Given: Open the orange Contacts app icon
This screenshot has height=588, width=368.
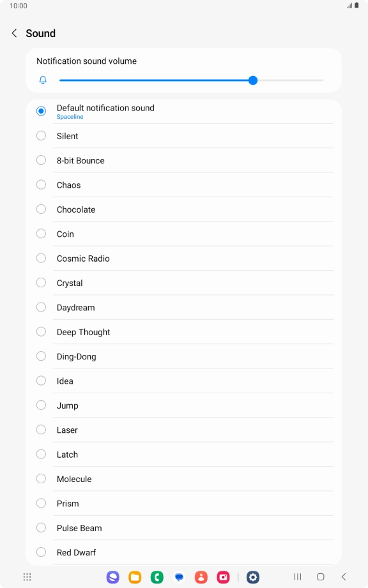Looking at the screenshot, I should click(201, 577).
